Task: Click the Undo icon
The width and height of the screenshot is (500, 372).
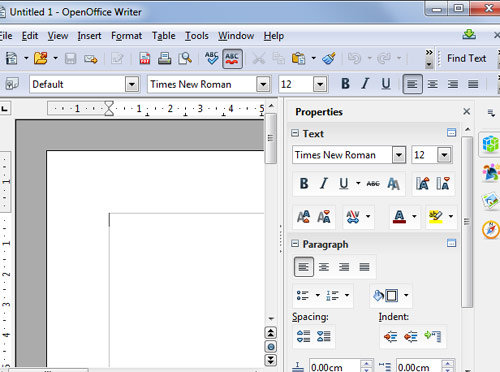Action: pos(355,59)
